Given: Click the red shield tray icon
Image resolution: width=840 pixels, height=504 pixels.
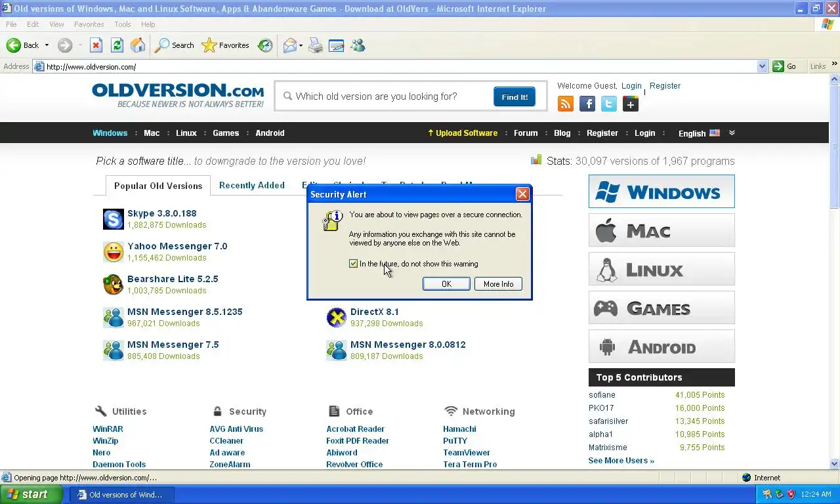Looking at the screenshot, I should tap(791, 494).
